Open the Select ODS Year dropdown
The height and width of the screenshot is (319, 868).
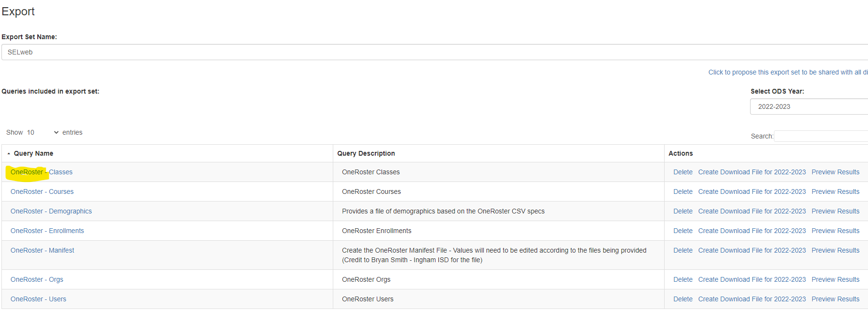pyautogui.click(x=809, y=106)
